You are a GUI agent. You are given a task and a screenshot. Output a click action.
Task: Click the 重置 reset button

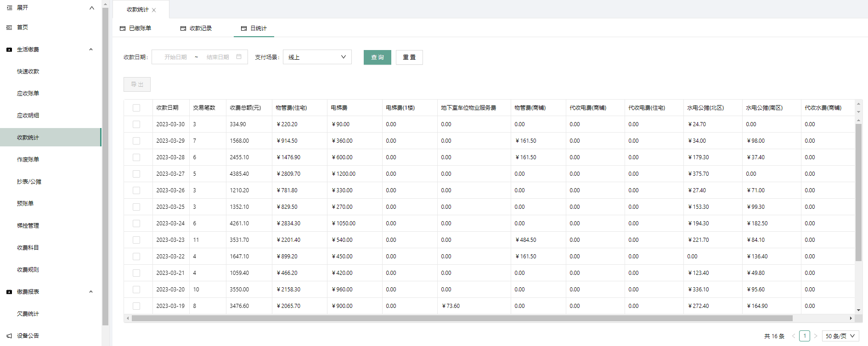tap(409, 57)
